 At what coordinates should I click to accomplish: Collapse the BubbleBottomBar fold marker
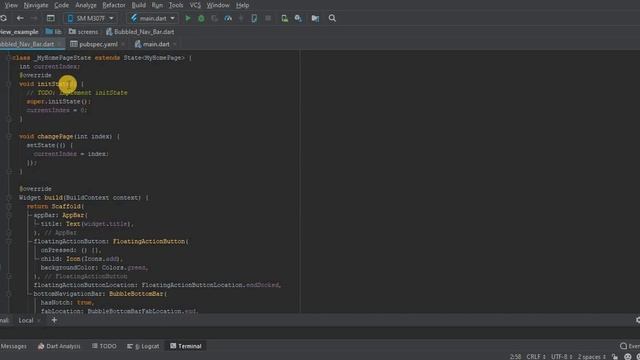(x=9, y=294)
